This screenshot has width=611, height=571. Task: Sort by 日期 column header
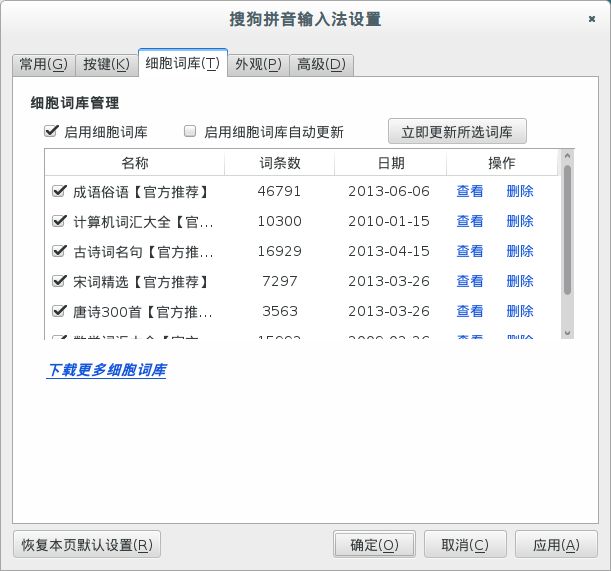[x=391, y=163]
